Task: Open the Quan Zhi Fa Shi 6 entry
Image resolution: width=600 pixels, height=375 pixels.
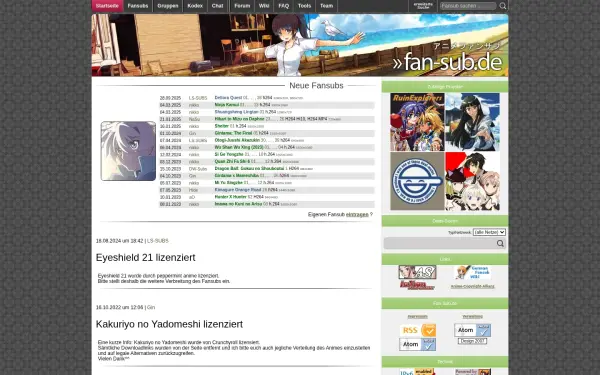Action: click(x=232, y=161)
